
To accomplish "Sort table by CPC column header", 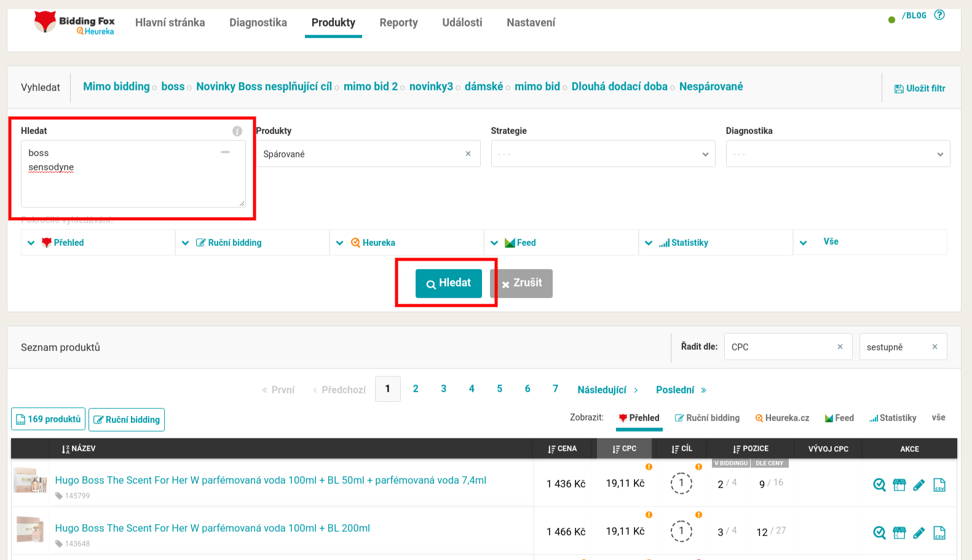I will 625,449.
